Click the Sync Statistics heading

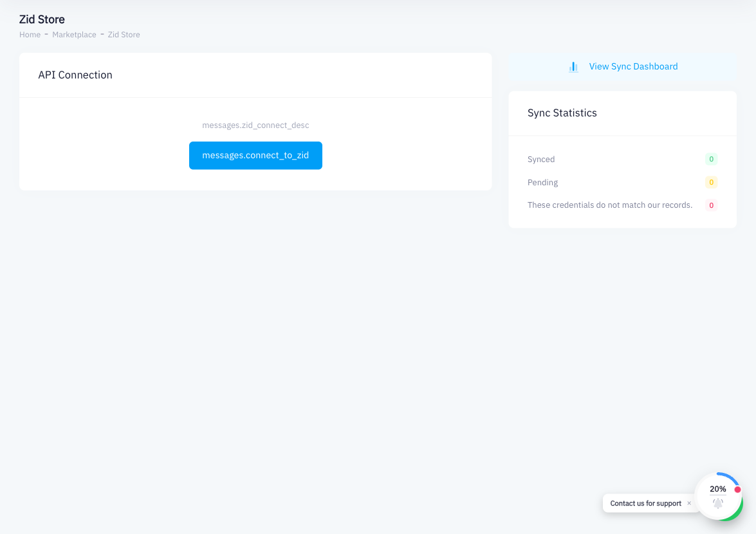tap(562, 113)
